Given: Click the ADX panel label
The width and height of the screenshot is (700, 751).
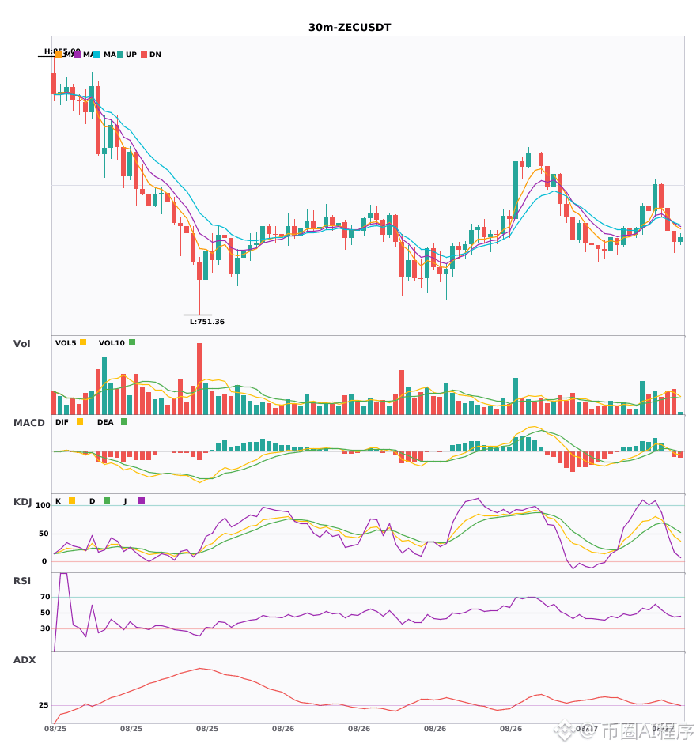Looking at the screenshot, I should coord(25,660).
